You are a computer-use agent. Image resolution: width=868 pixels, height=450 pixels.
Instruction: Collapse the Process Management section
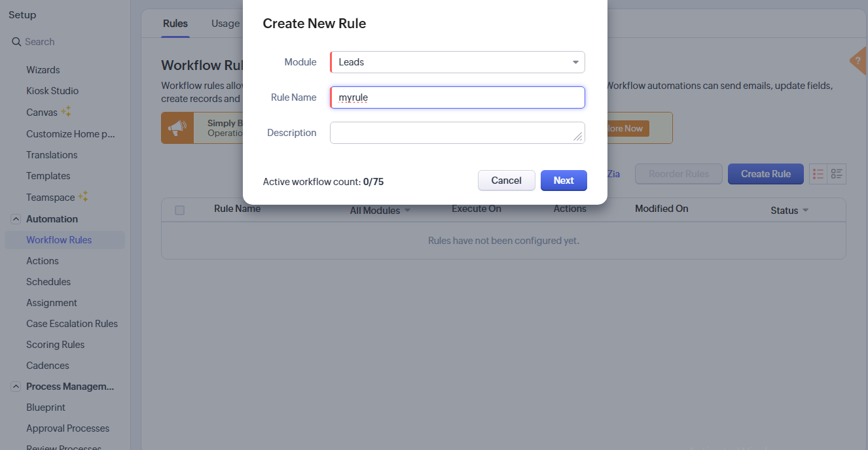(16, 387)
